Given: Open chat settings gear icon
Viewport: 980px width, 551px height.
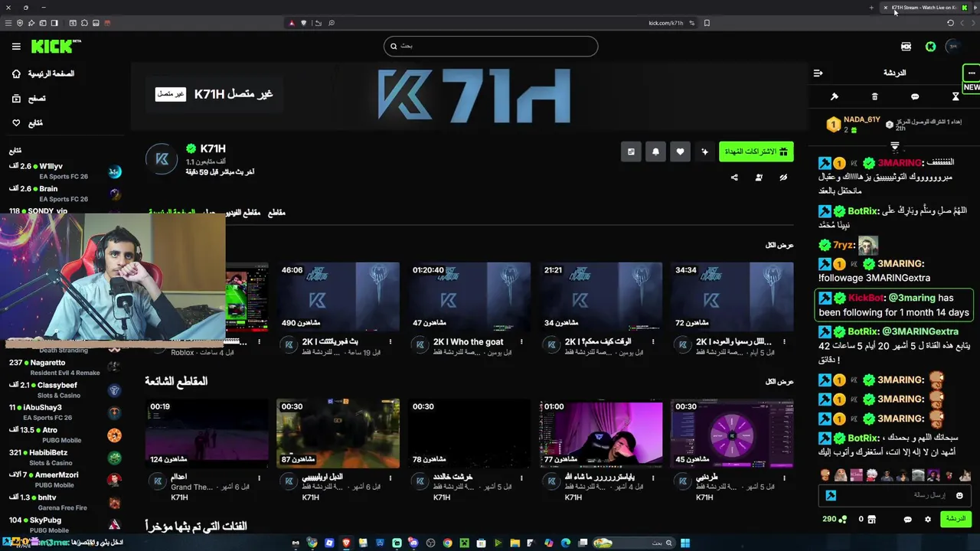Looking at the screenshot, I should point(928,520).
